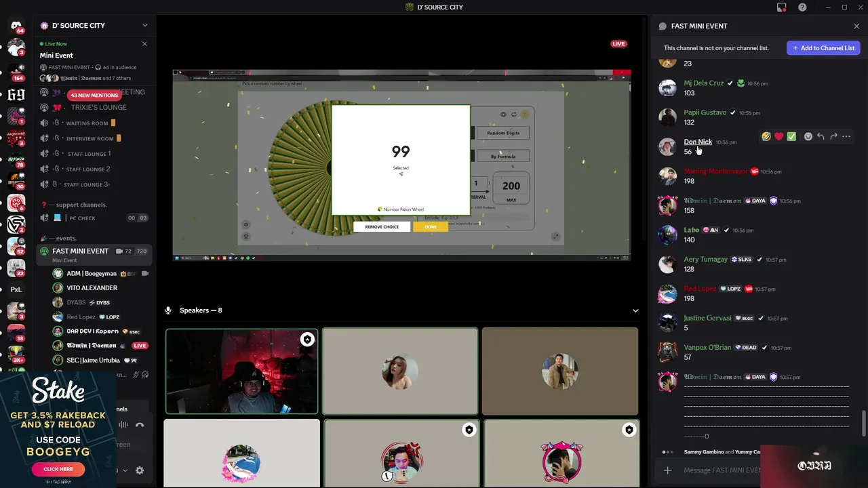The width and height of the screenshot is (868, 488).
Task: React with green check mark on Don Nick message
Action: 791,137
